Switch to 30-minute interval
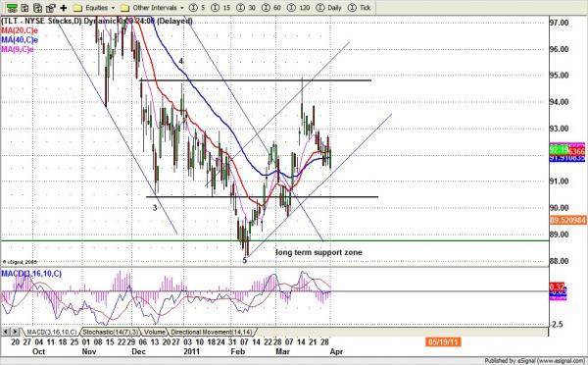The width and height of the screenshot is (588, 365). pos(246,8)
